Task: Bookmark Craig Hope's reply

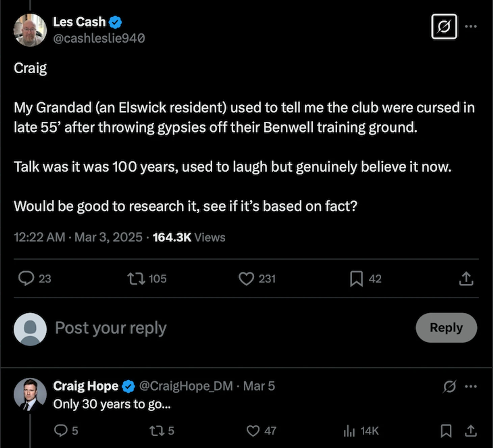Action: point(446,430)
